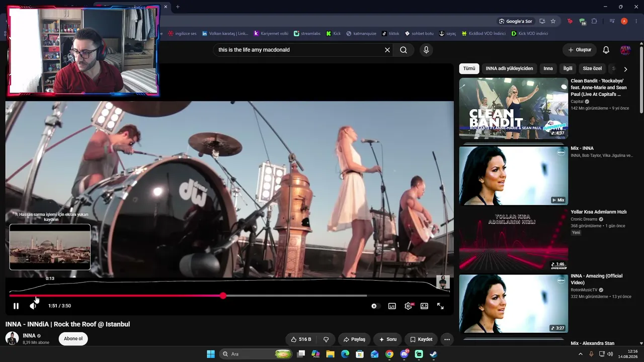
Task: Open Yollar Kısa Adımlarım Hızlı thumbnail
Action: (513, 239)
